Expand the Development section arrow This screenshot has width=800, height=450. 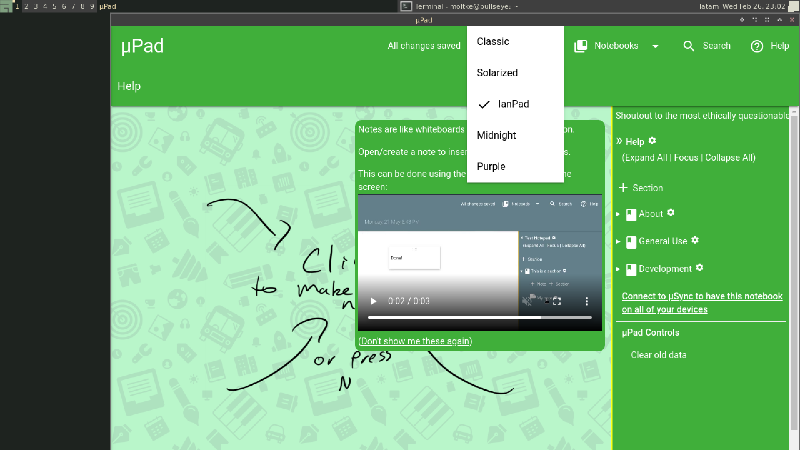pos(618,269)
